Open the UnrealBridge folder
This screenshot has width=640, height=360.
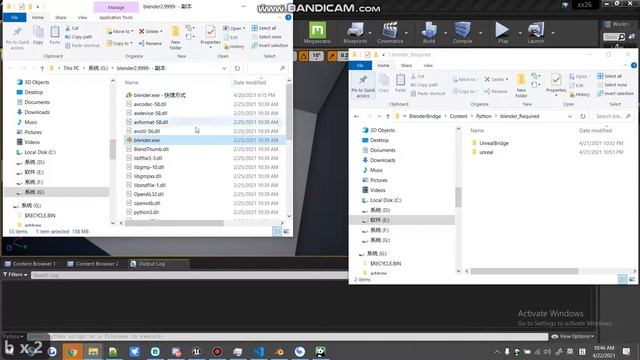click(x=494, y=143)
